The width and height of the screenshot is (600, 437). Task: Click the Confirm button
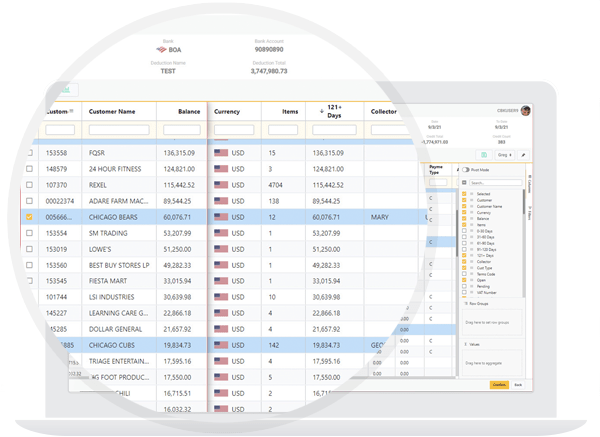pos(499,385)
